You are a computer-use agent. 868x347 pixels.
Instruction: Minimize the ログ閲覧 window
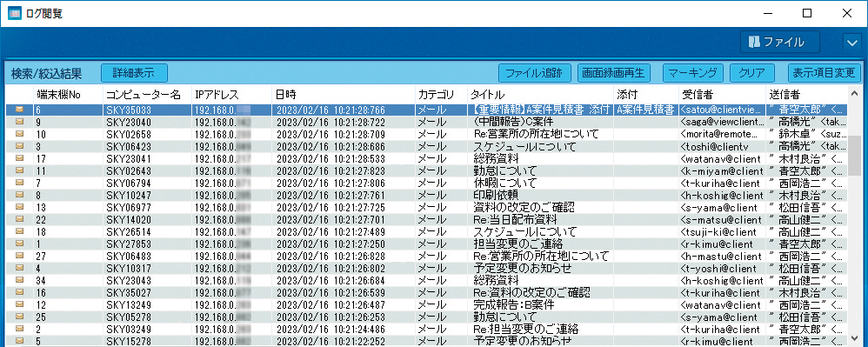point(768,13)
